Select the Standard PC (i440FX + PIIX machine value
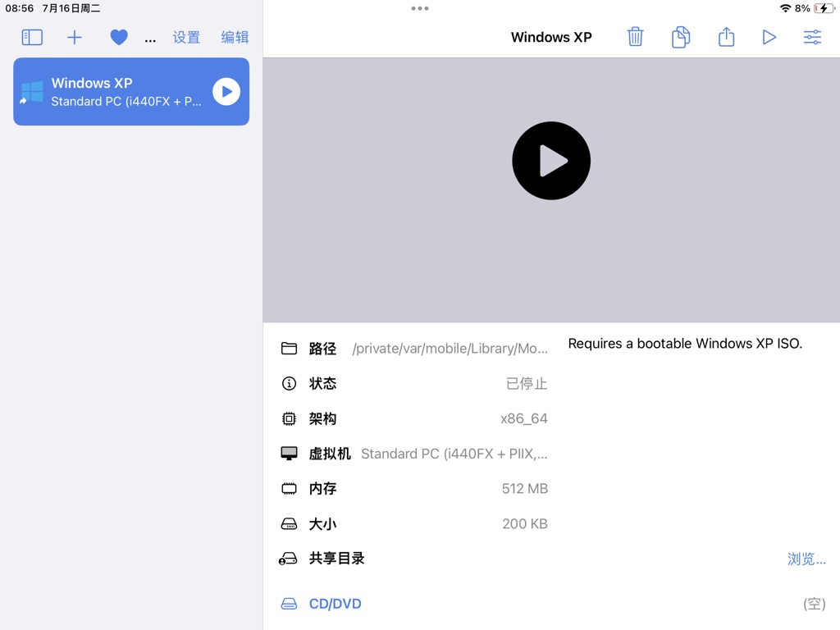840x630 pixels. click(x=454, y=454)
